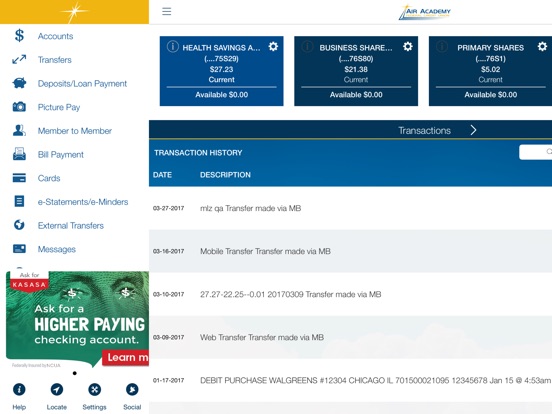552x414 pixels.
Task: Open the Walgreens debit purchase transaction
Action: 350,381
